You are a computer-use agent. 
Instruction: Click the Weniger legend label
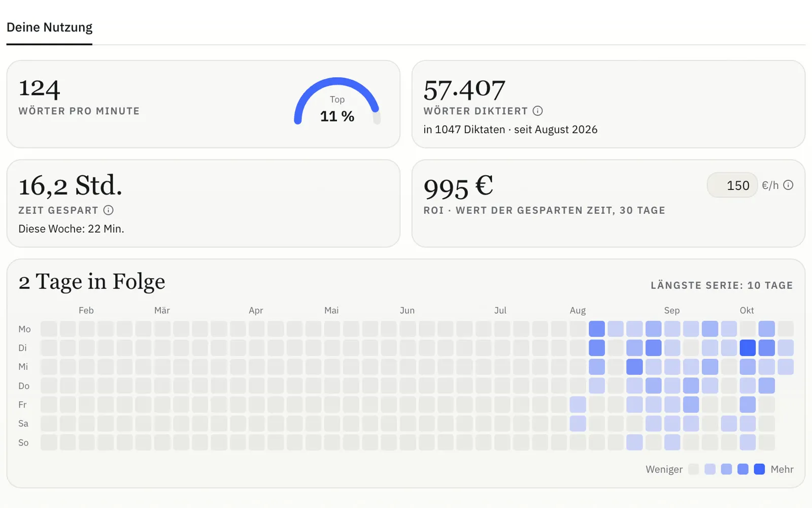pos(664,469)
